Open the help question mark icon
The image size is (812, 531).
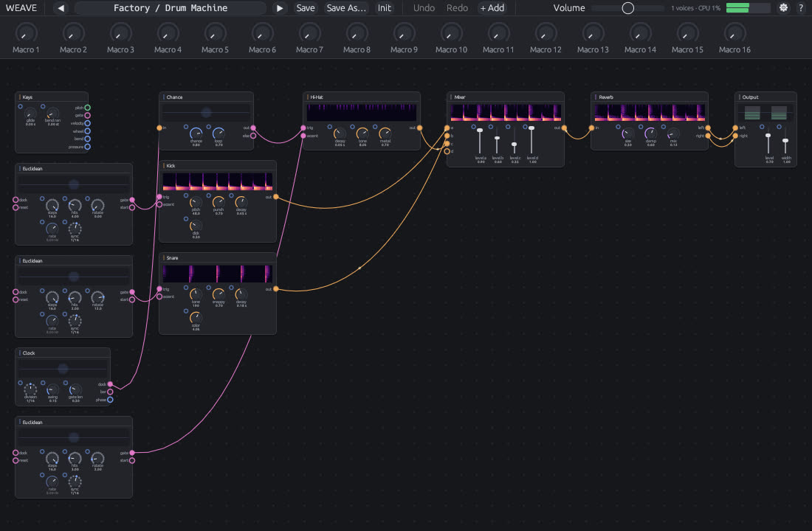tap(801, 8)
